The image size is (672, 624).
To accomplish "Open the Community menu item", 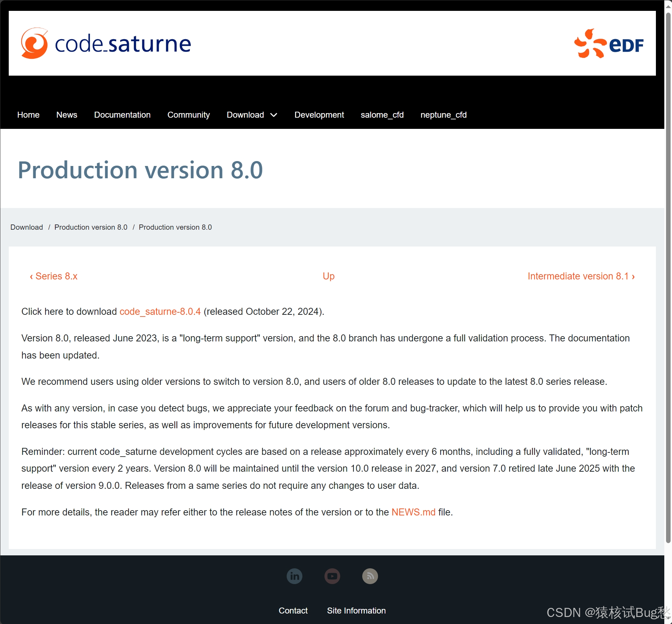I will [188, 115].
